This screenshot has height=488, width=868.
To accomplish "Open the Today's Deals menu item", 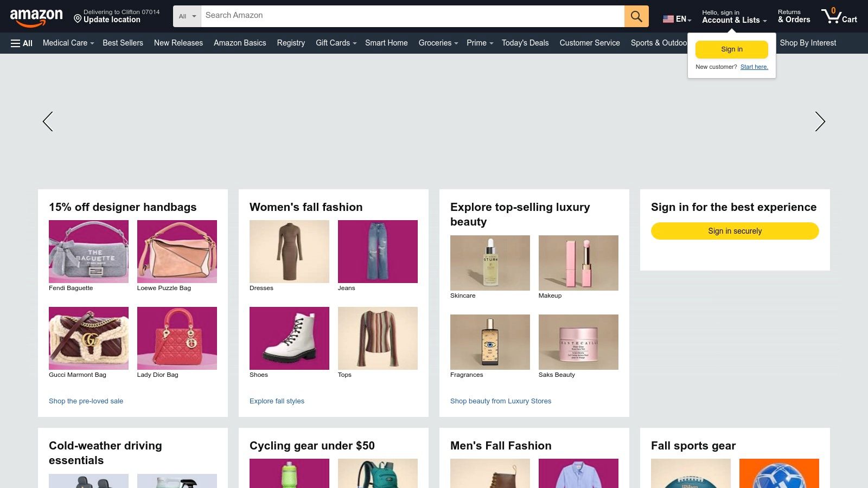I will click(x=525, y=43).
